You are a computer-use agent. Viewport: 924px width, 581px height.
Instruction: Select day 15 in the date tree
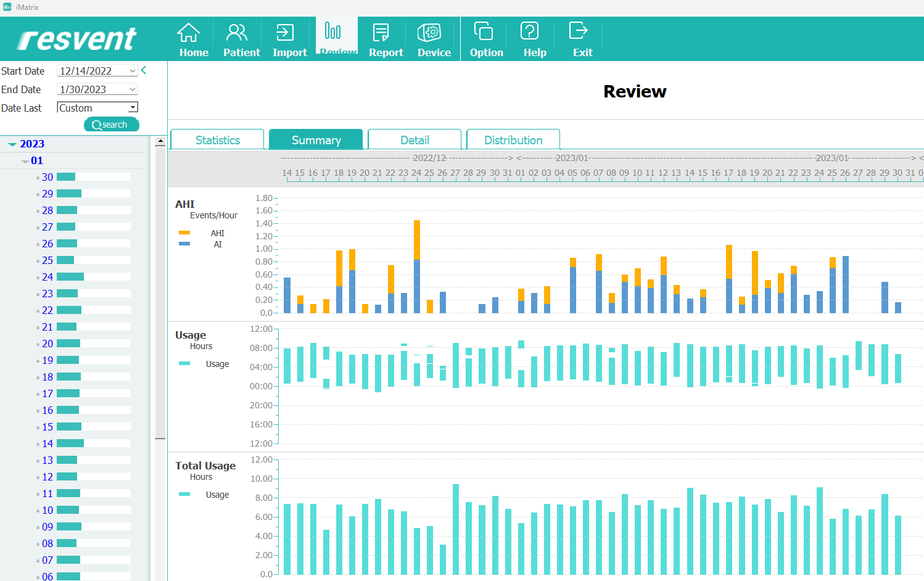pos(47,427)
